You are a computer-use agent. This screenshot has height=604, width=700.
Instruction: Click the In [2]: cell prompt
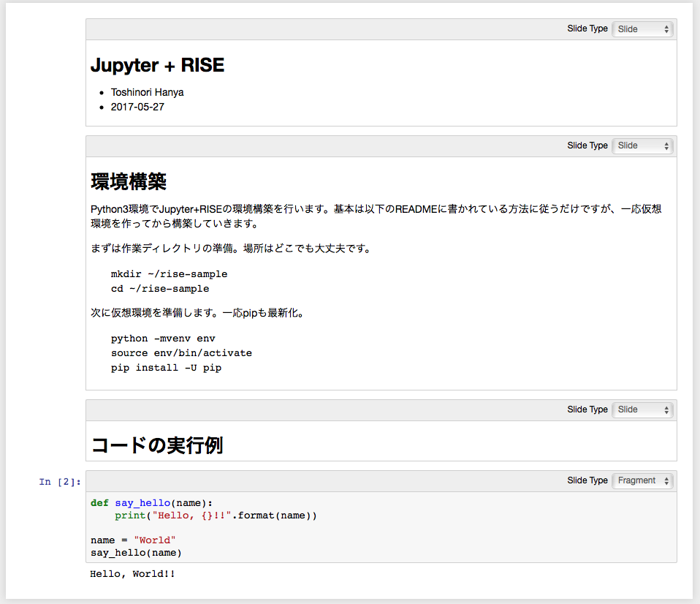tap(60, 481)
